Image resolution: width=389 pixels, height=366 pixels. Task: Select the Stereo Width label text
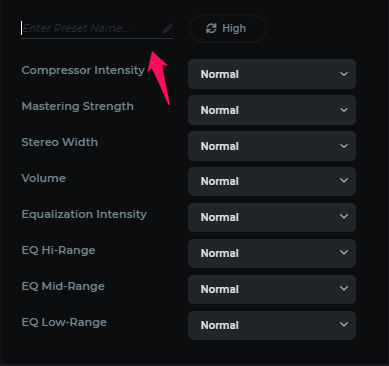click(60, 142)
